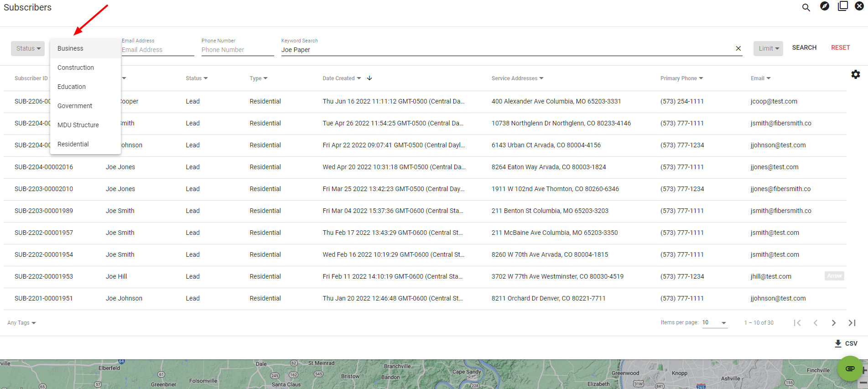This screenshot has height=389, width=868.
Task: Click the Arrow tag on Joe Hill row
Action: coord(834,276)
